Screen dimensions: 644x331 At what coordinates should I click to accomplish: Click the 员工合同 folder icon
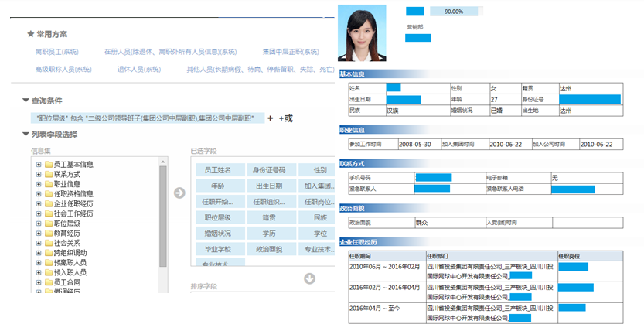(48, 282)
